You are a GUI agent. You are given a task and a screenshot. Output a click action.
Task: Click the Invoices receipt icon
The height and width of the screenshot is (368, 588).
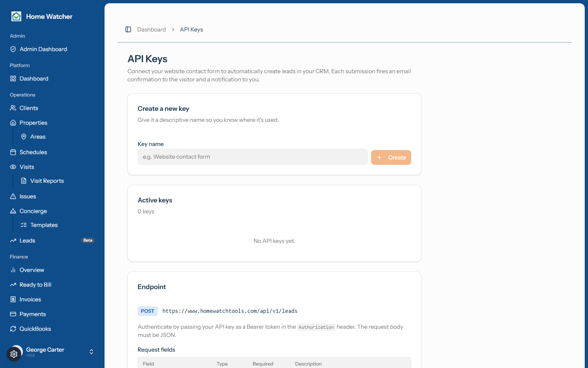click(x=13, y=299)
